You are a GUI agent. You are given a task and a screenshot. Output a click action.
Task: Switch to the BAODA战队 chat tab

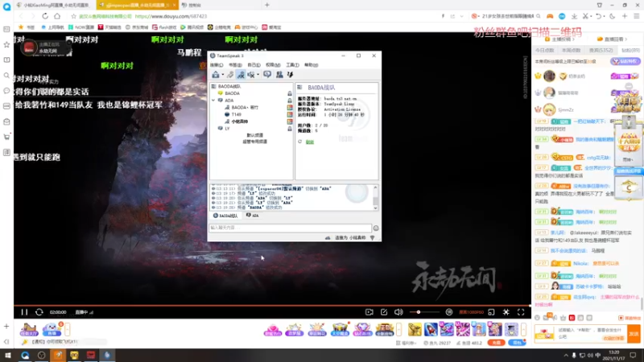point(225,216)
